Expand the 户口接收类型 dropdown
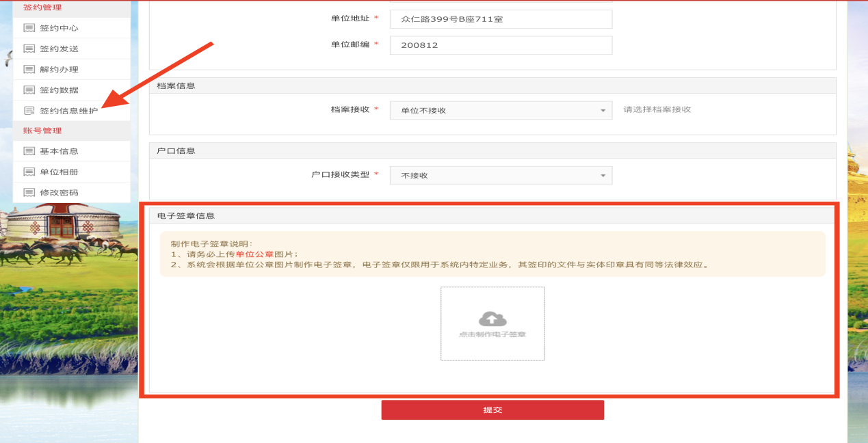868x443 pixels. 501,176
